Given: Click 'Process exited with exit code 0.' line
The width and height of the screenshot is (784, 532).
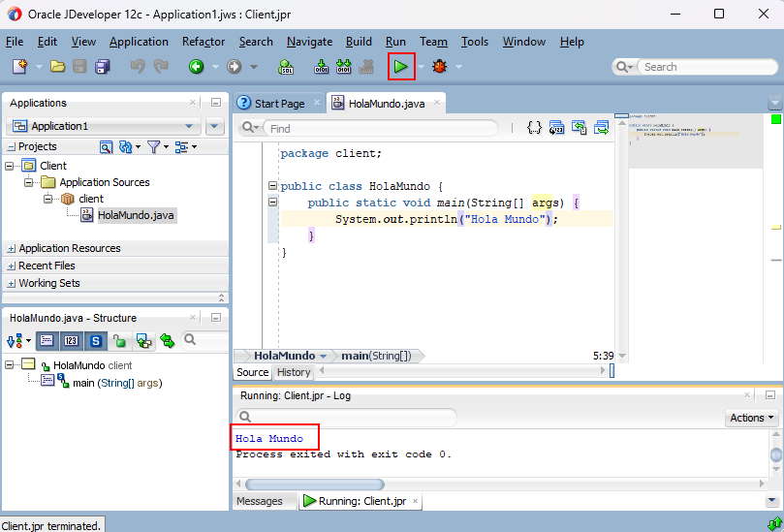Looking at the screenshot, I should click(343, 454).
